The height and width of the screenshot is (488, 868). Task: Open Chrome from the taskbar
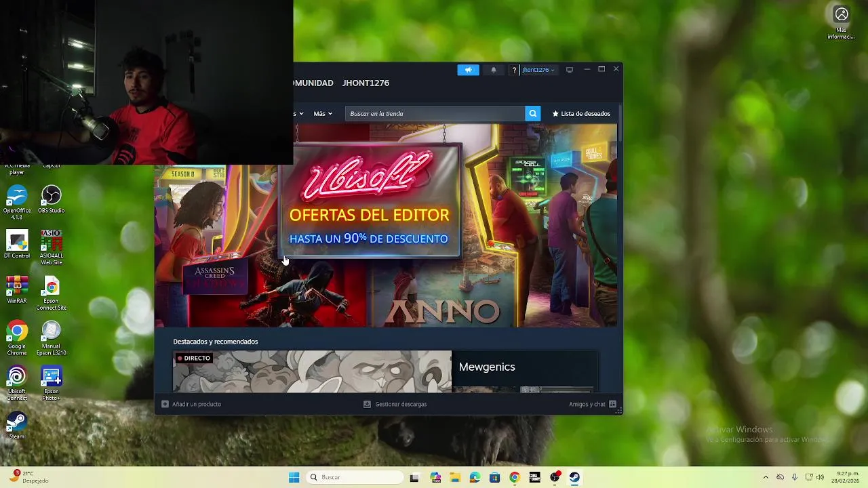(515, 477)
